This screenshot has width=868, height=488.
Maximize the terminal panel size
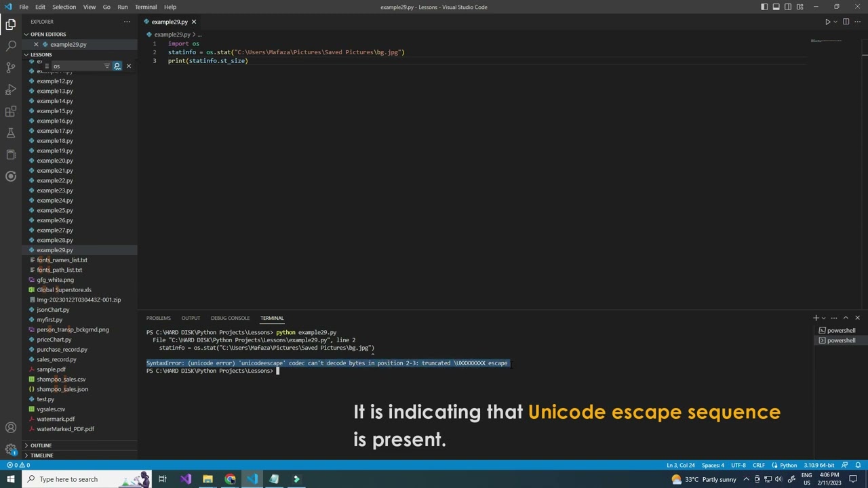pyautogui.click(x=846, y=318)
